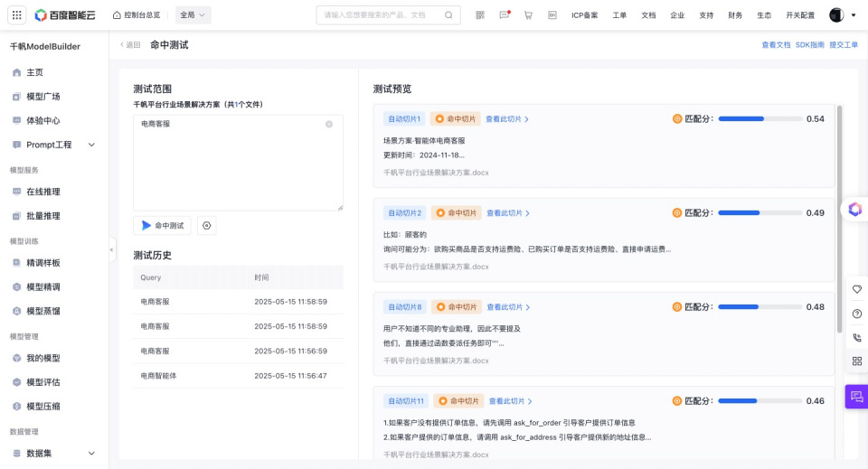The width and height of the screenshot is (868, 469).
Task: Open the 全局 region dropdown
Action: (x=193, y=15)
